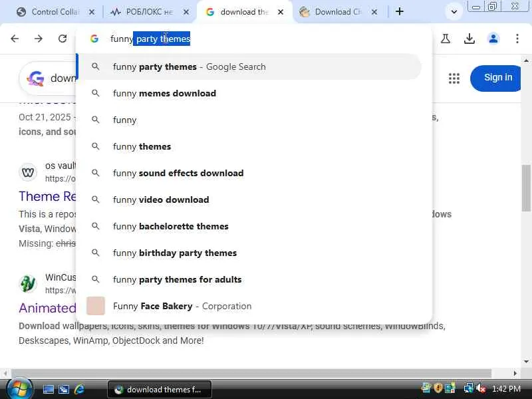
Task: Open the Animated result link
Action: (x=47, y=308)
